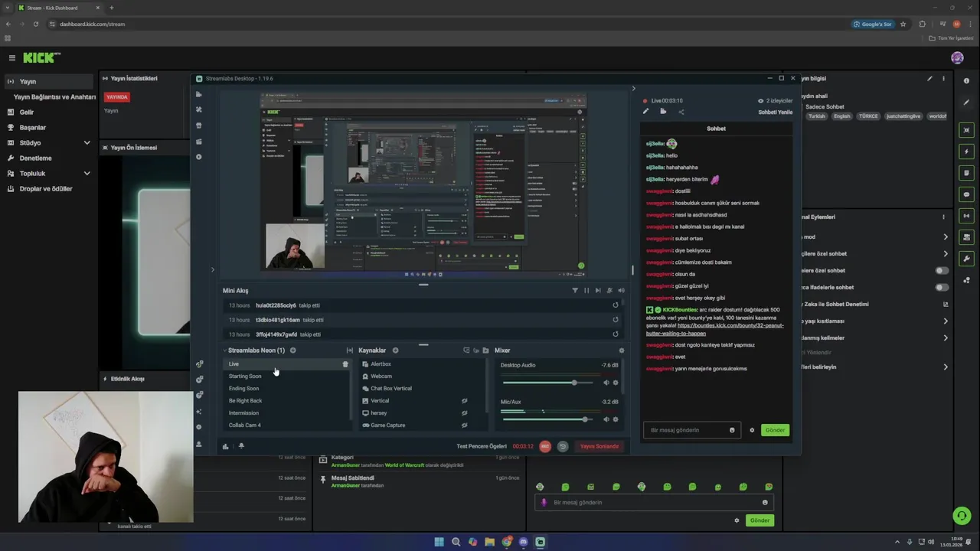This screenshot has width=980, height=551.
Task: Open the Editor icon in Streamlabs sidebar
Action: point(199,94)
